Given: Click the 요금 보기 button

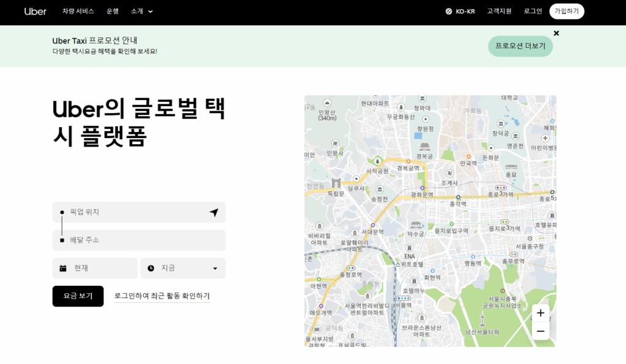Looking at the screenshot, I should pos(78,296).
